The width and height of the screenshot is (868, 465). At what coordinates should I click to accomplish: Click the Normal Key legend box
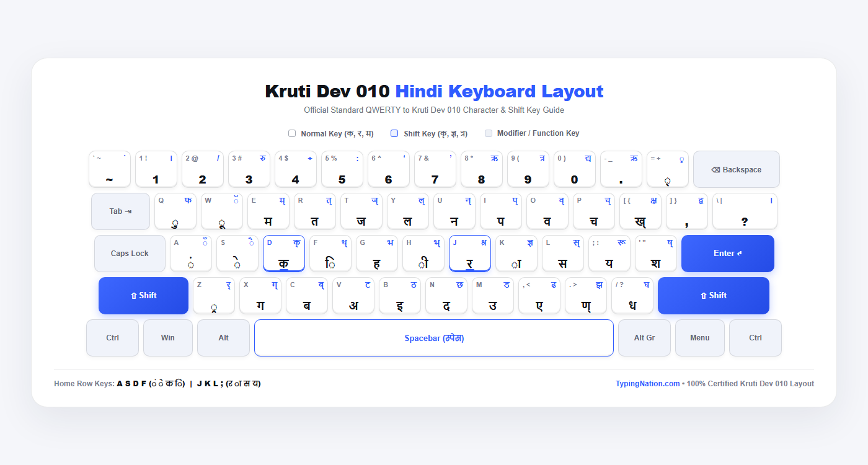(292, 133)
